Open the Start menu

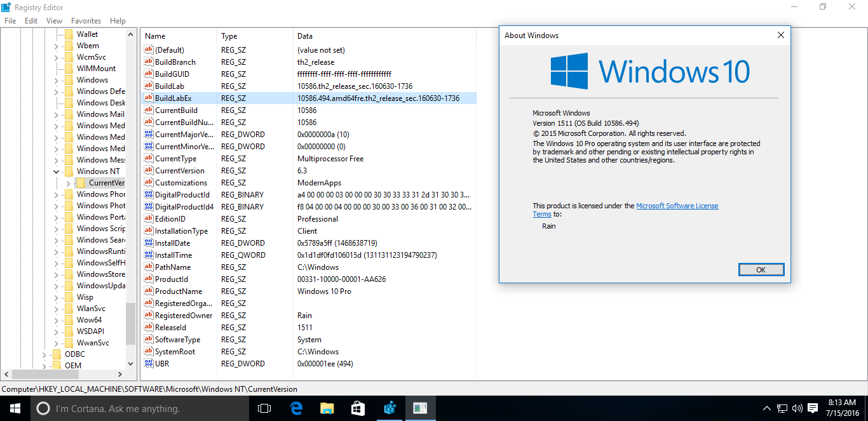14,408
